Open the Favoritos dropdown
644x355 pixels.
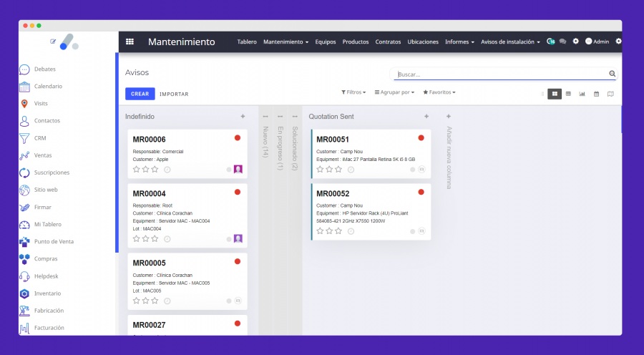(x=439, y=92)
